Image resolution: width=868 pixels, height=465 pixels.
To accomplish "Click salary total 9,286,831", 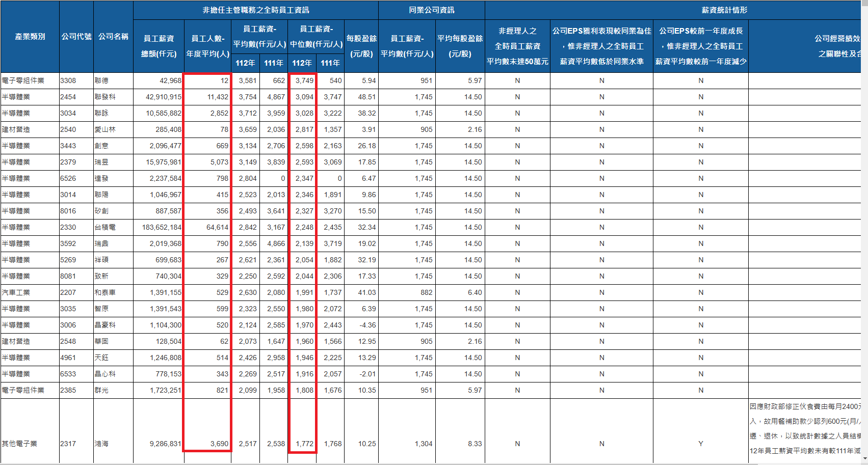I will point(166,444).
